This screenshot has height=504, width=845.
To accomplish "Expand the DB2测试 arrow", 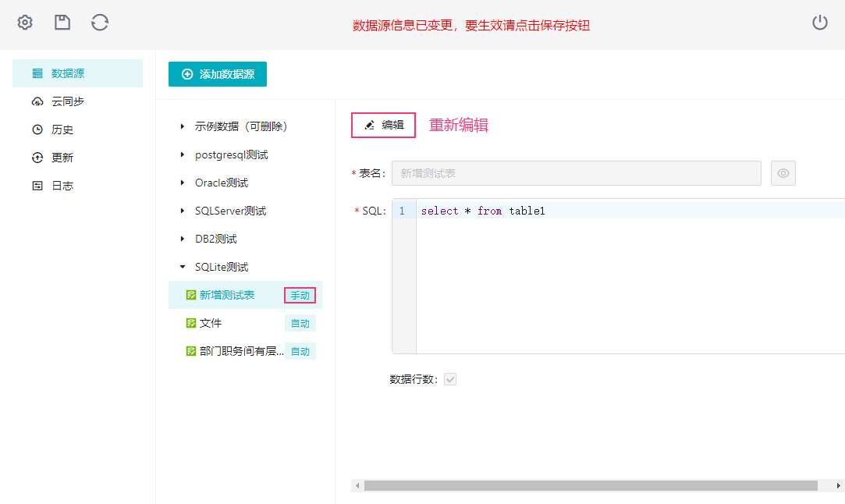I will [182, 239].
